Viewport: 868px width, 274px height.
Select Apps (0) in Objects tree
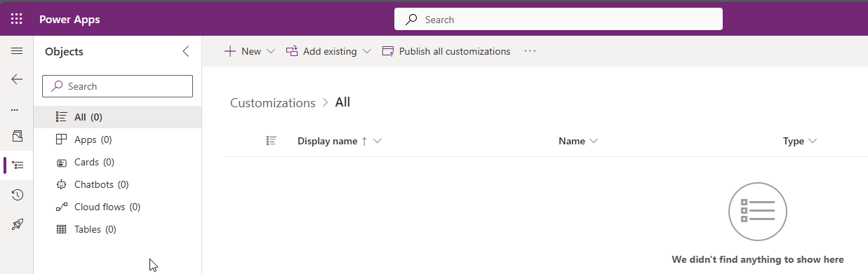coord(118,139)
